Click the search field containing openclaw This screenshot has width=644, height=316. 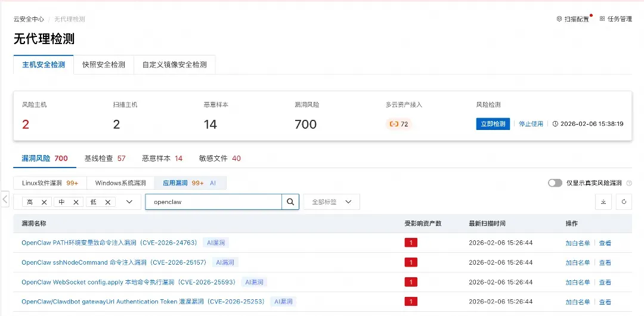[213, 202]
